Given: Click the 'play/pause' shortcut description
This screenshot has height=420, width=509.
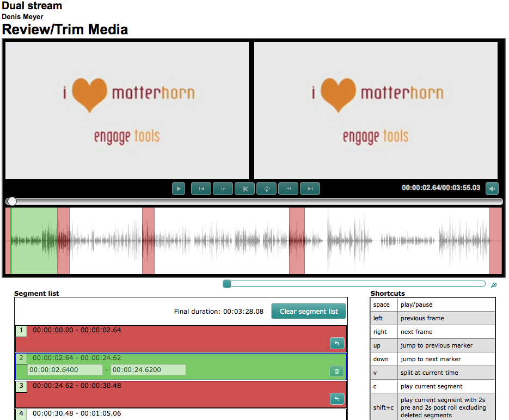Looking at the screenshot, I should (x=416, y=305).
